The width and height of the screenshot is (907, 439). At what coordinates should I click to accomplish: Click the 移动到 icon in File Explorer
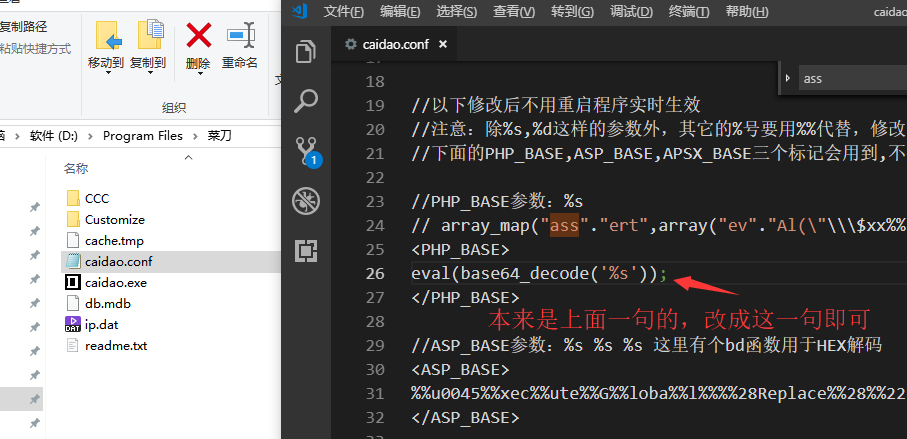107,36
